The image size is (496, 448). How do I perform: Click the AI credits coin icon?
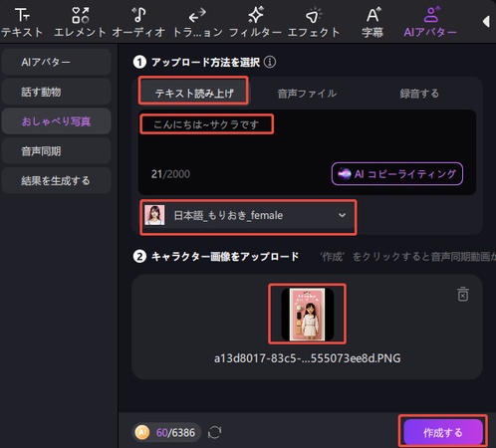(142, 432)
